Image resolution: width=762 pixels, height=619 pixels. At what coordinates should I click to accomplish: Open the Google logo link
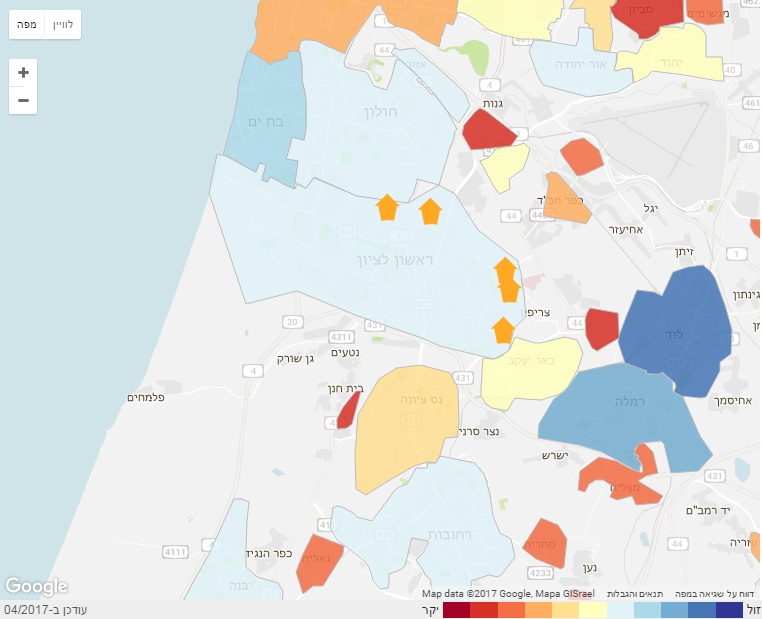pos(36,586)
